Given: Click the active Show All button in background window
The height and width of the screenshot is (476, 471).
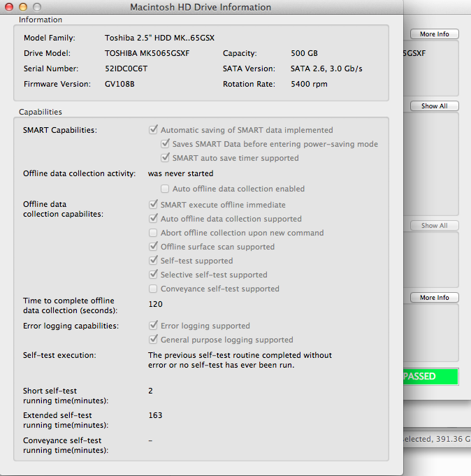Looking at the screenshot, I should [434, 106].
